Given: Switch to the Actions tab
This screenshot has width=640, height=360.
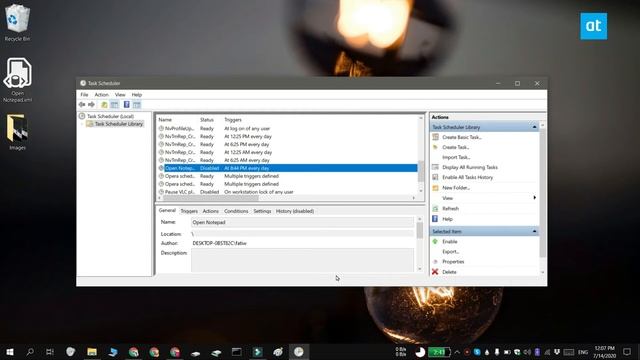Looking at the screenshot, I should (211, 211).
